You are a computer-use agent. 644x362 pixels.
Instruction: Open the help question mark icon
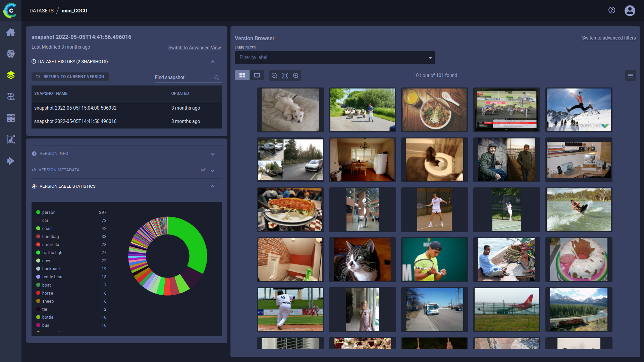pos(612,10)
